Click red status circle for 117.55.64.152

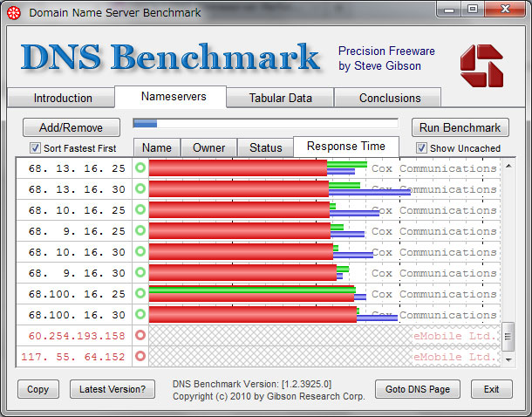tap(140, 356)
